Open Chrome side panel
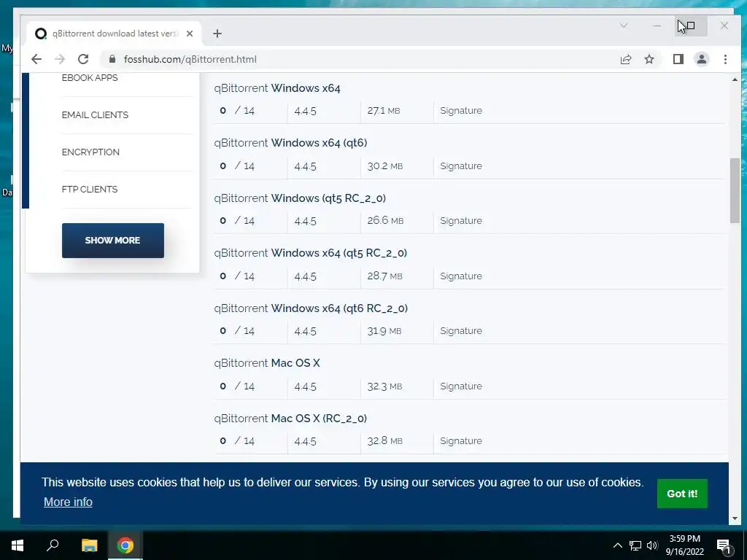The width and height of the screenshot is (747, 560). [678, 59]
